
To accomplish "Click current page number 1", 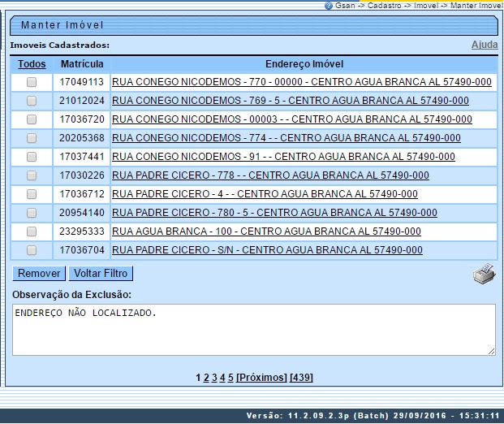I will click(198, 378).
